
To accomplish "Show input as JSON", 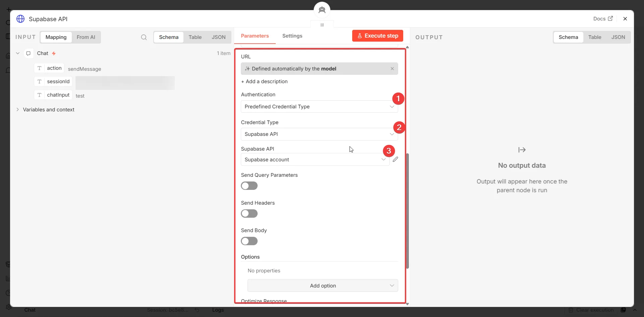I will (219, 37).
